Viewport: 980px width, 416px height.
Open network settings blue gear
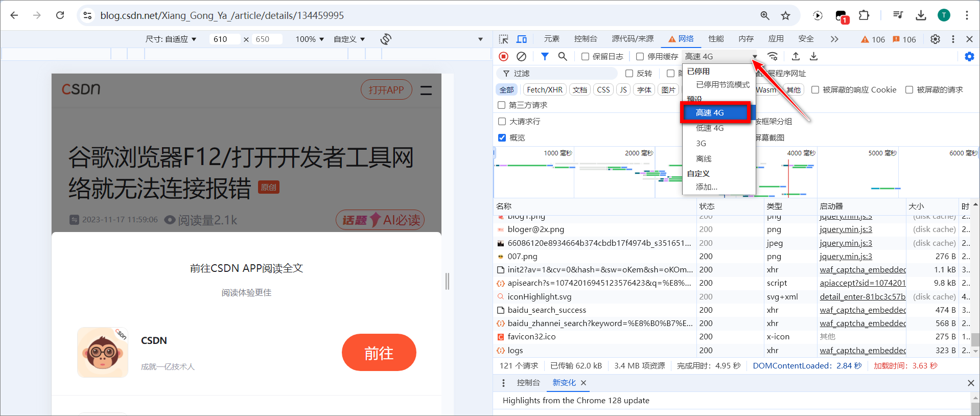(x=969, y=56)
